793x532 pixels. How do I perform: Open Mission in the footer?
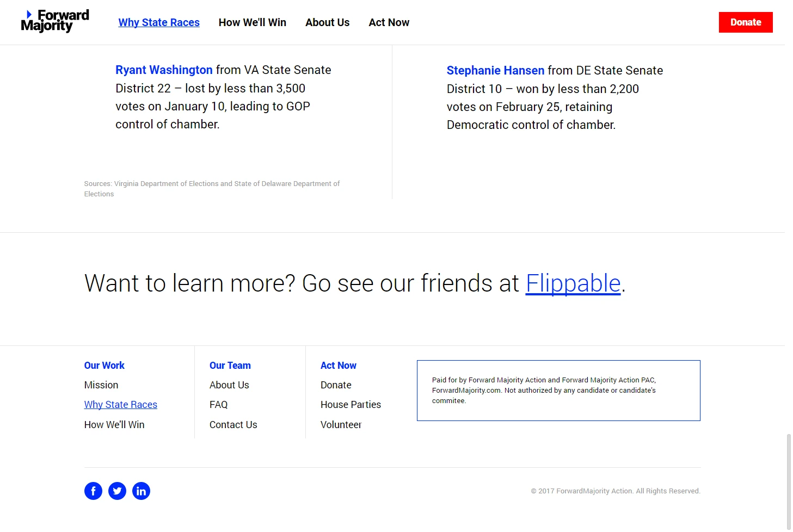click(x=101, y=385)
